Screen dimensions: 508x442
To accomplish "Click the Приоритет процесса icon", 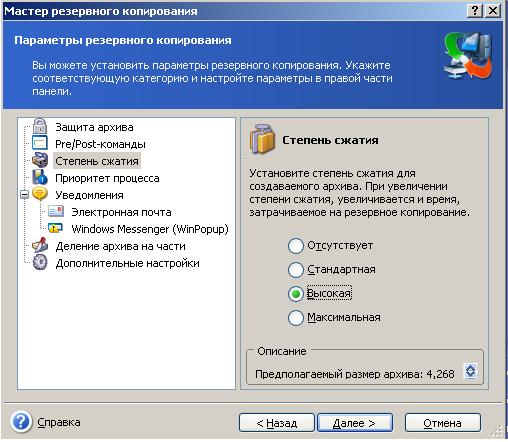I will coord(40,177).
